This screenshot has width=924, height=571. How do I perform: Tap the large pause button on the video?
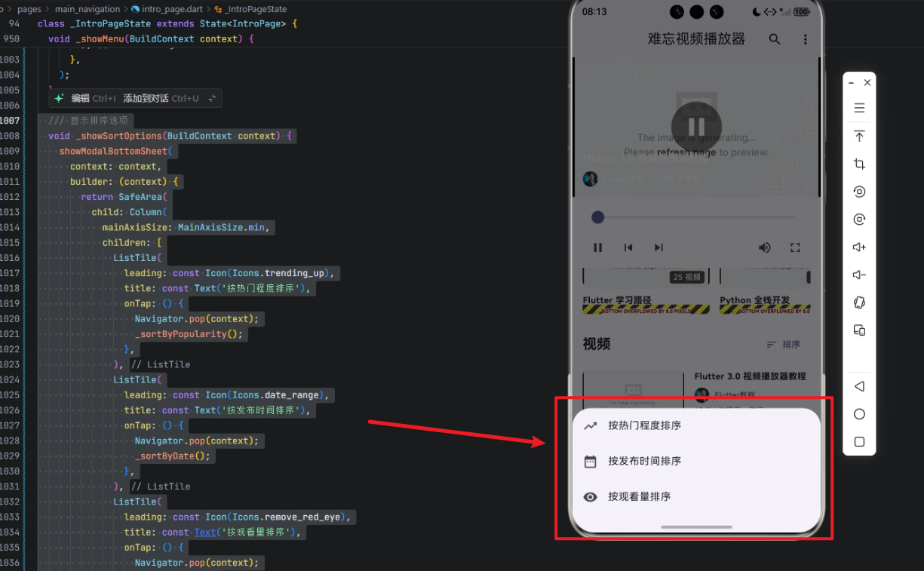(696, 127)
